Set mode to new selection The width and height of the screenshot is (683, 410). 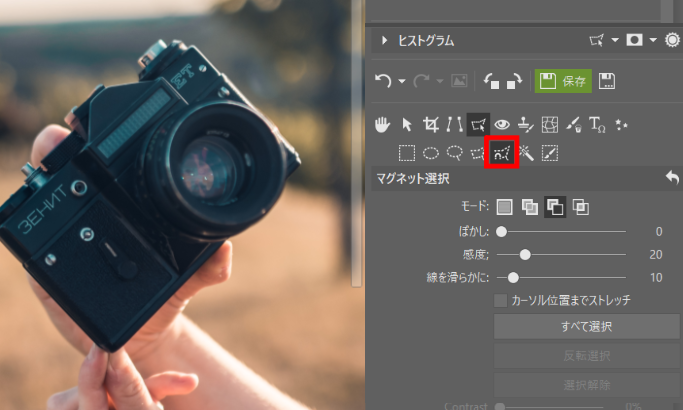[x=504, y=207]
